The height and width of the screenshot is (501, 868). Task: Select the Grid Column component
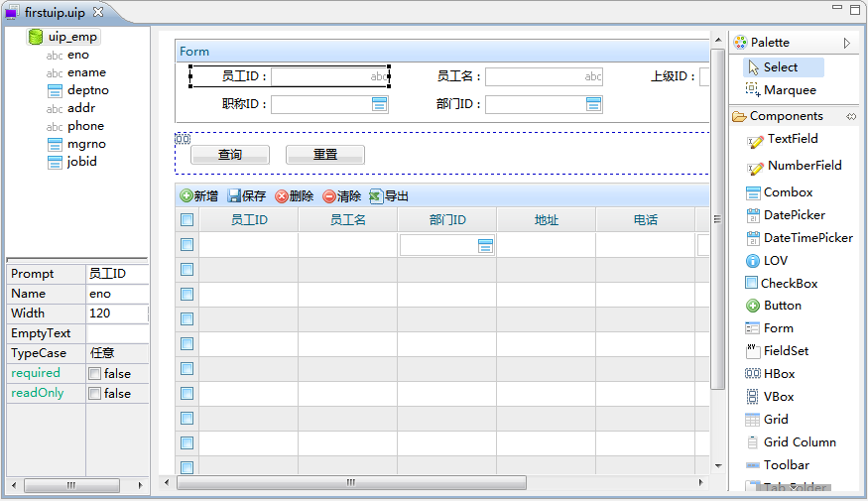pos(799,442)
